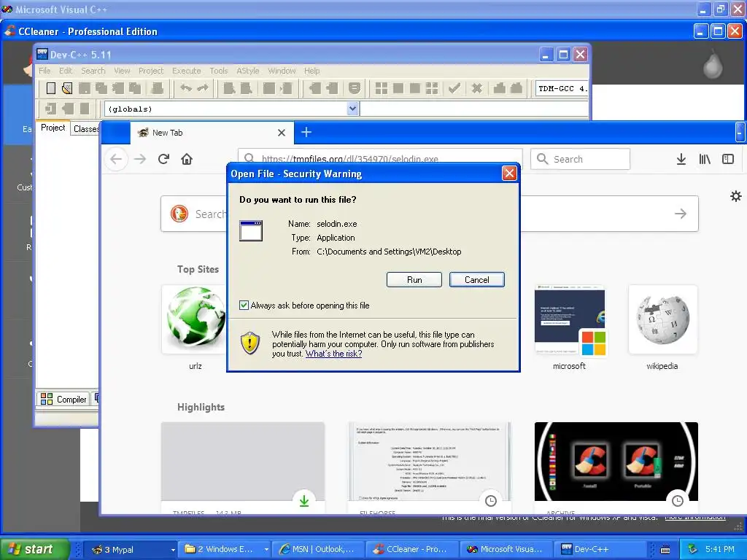Switch to Dev-C++ taskbar button

[x=600, y=550]
